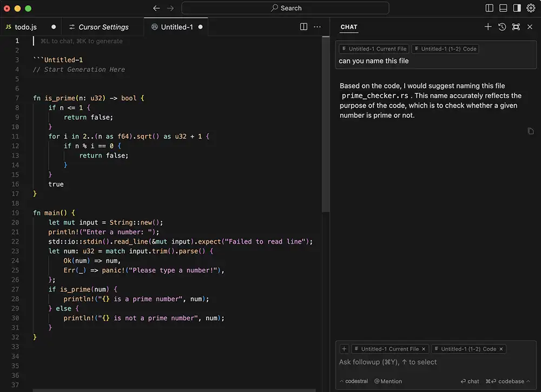
Task: Toggle the AI chat side pane
Action: [x=517, y=8]
